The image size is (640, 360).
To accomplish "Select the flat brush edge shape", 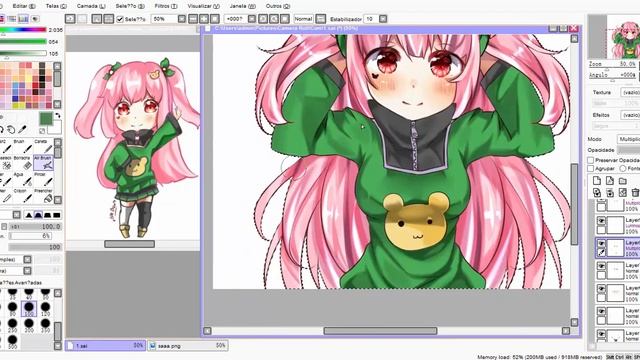I will coord(57,215).
